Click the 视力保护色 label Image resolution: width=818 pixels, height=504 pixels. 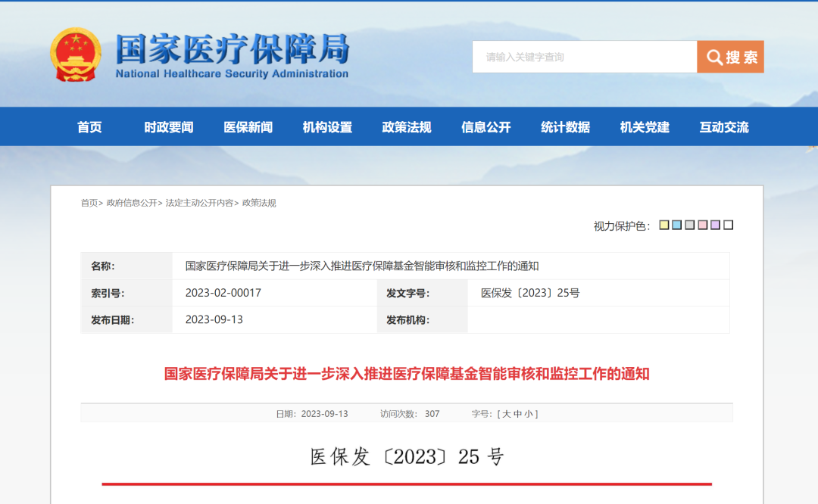pos(622,226)
